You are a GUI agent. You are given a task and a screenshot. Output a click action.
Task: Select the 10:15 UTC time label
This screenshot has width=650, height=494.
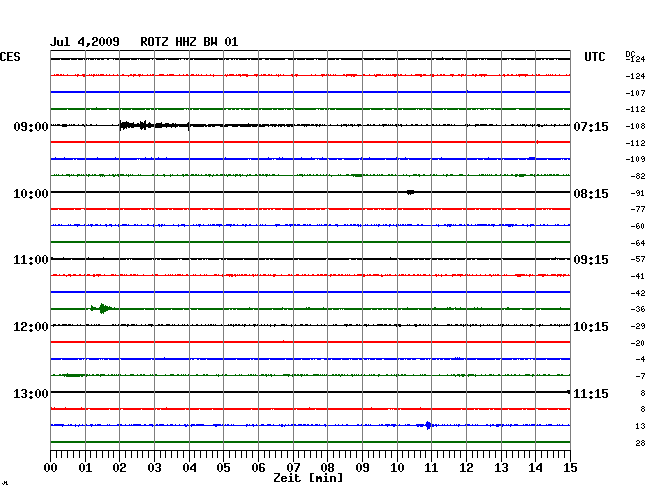591,327
